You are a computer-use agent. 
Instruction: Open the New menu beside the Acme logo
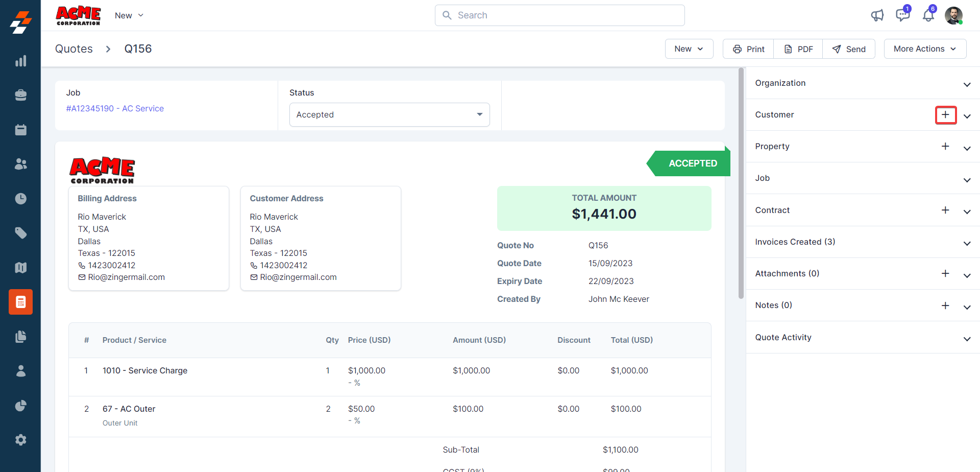(129, 15)
